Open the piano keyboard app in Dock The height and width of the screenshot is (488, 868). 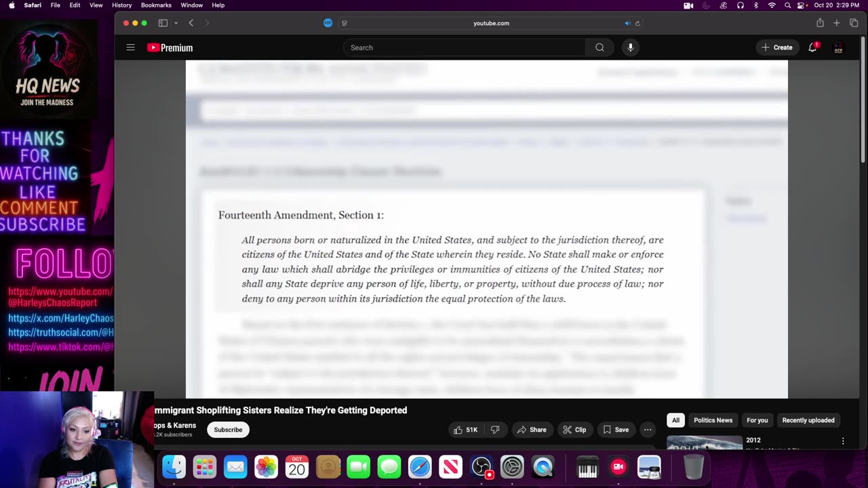point(587,467)
